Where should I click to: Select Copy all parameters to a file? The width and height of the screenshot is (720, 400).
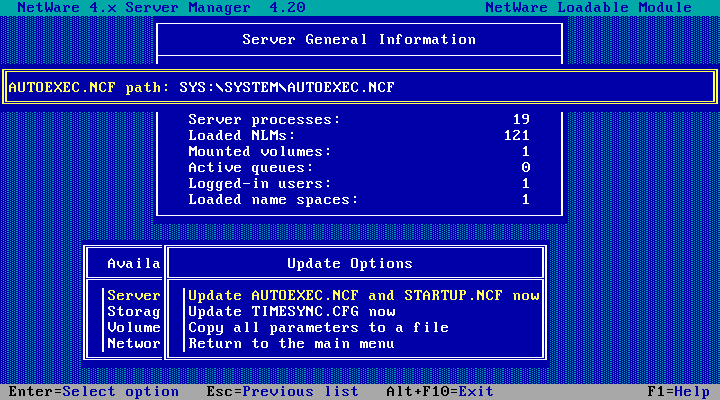[318, 327]
